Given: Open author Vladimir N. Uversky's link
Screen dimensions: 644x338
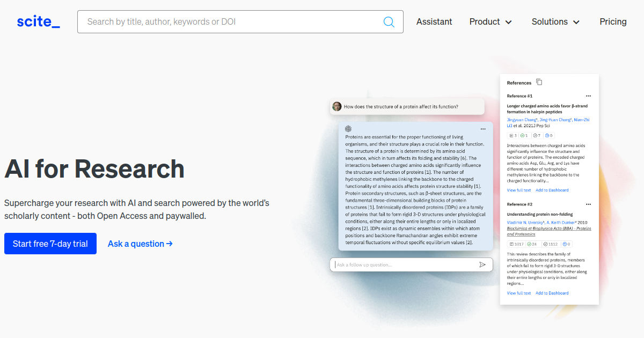Looking at the screenshot, I should point(526,222).
